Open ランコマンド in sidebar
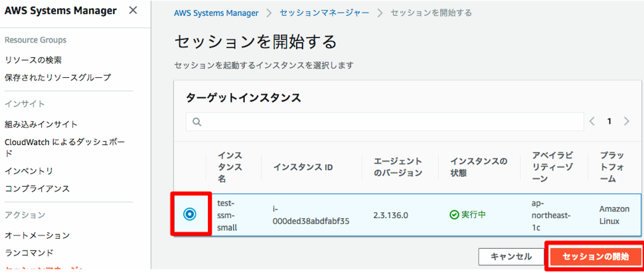 pos(29,253)
